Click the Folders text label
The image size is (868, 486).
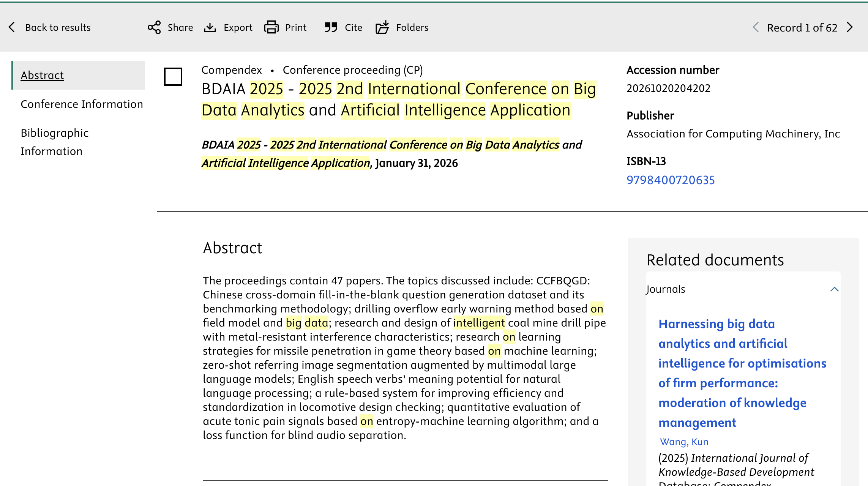(x=412, y=27)
